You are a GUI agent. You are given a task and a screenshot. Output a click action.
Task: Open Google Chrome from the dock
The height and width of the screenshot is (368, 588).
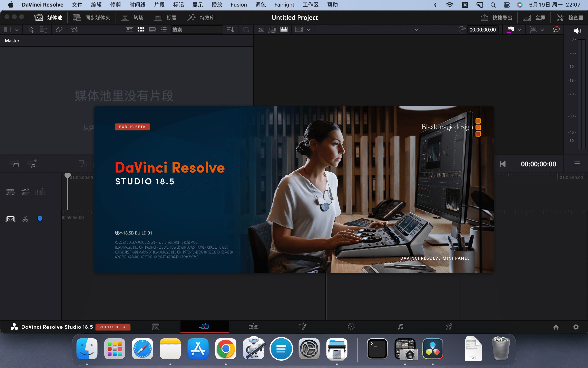tap(226, 349)
